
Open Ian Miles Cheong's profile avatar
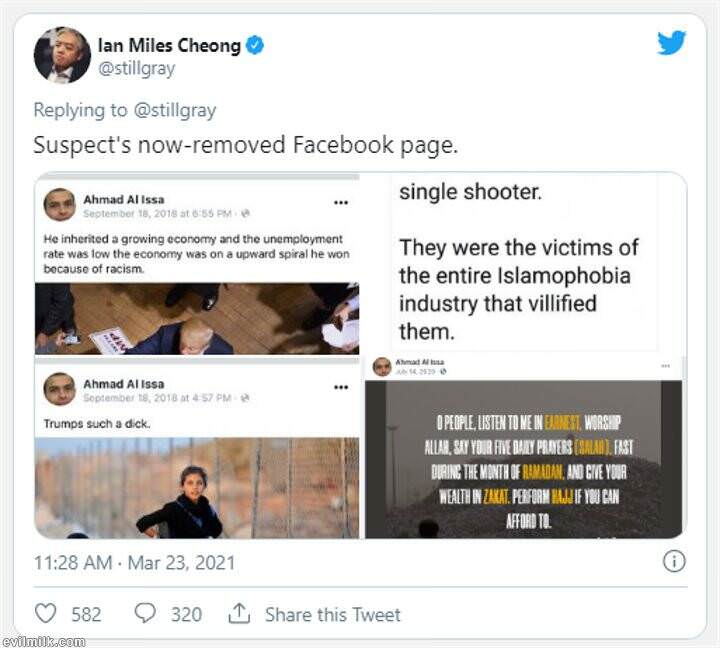(x=62, y=55)
